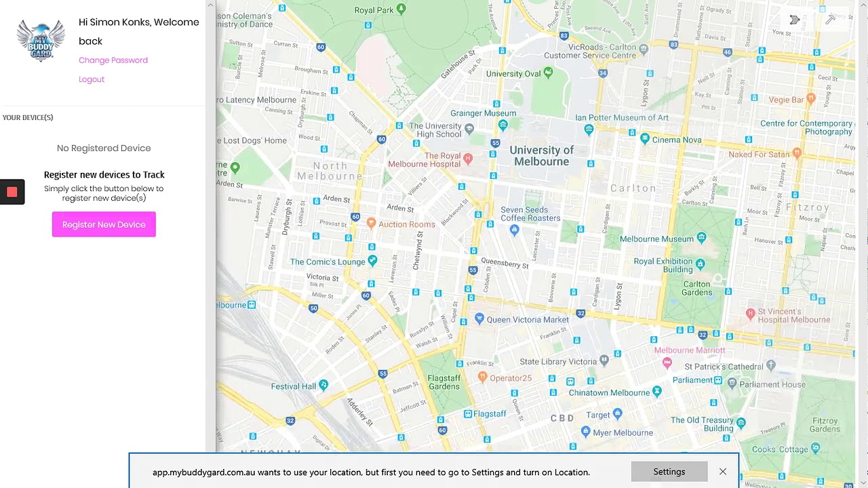Image resolution: width=868 pixels, height=488 pixels.
Task: Click the Royal Park marker icon
Action: 401,9
